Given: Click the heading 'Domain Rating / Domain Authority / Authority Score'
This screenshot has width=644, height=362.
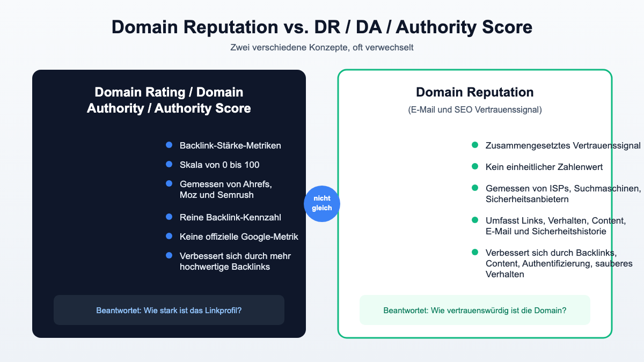Looking at the screenshot, I should tap(169, 100).
